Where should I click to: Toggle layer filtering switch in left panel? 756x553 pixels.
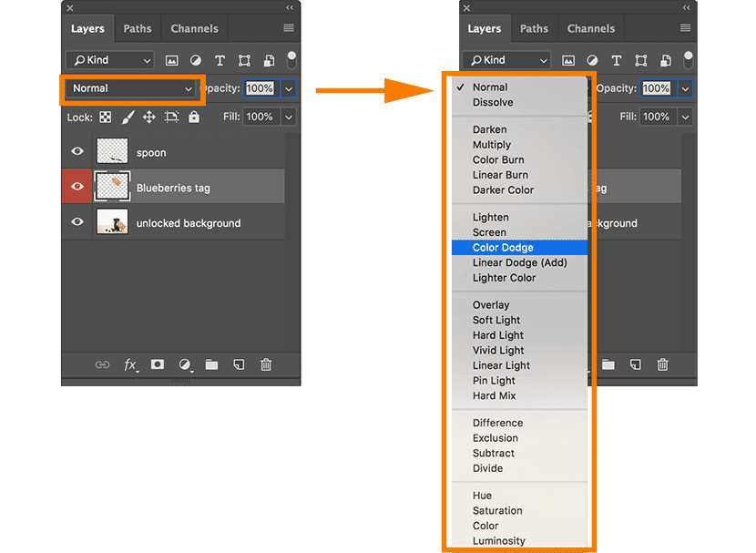click(x=291, y=59)
